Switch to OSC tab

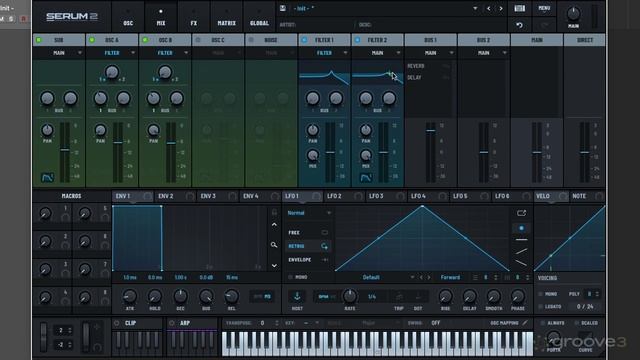(128, 18)
